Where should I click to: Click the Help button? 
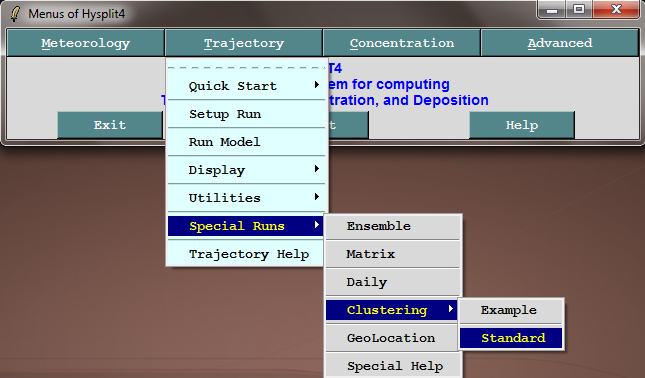[522, 125]
